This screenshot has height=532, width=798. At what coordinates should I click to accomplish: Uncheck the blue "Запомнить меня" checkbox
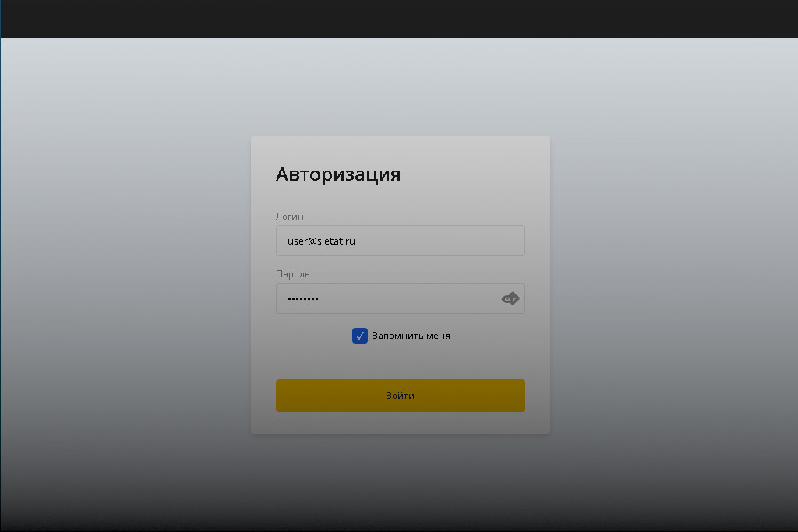pyautogui.click(x=360, y=336)
